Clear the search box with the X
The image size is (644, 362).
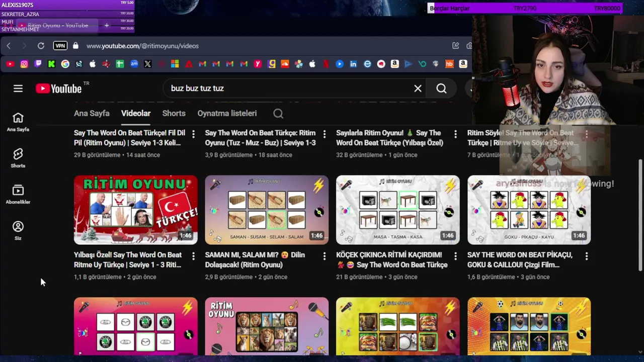(x=418, y=88)
